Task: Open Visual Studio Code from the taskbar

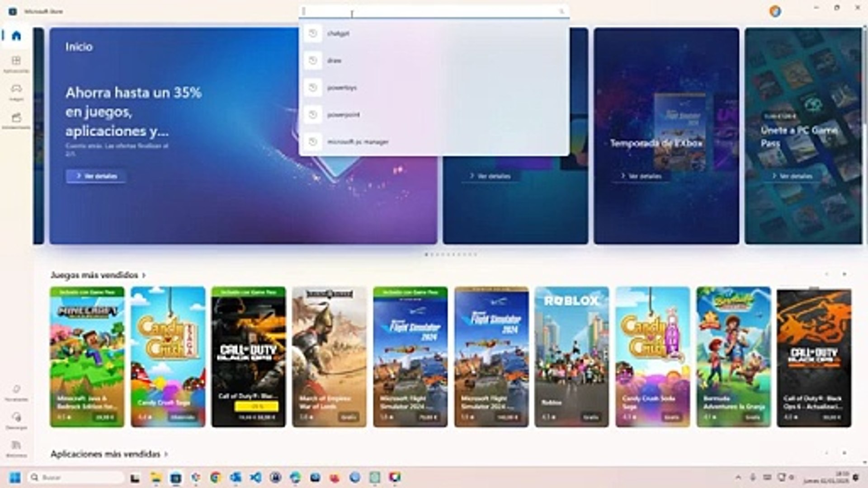Action: click(x=255, y=478)
